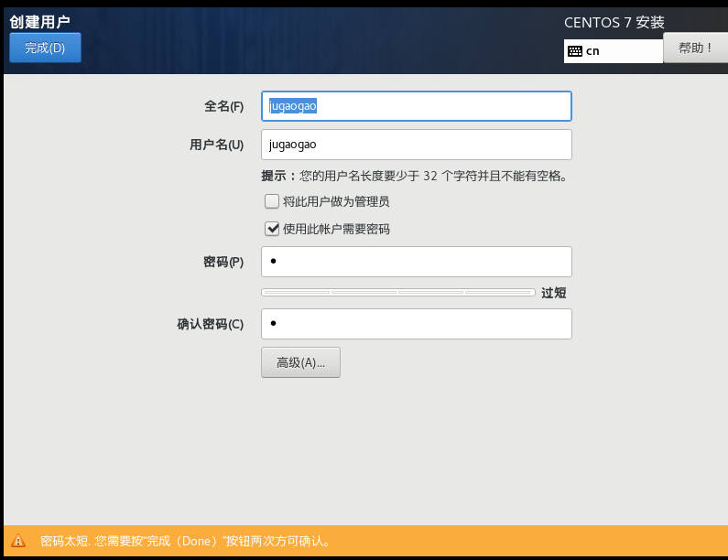
Task: Focus the 全名(F) full name field
Action: (x=417, y=106)
